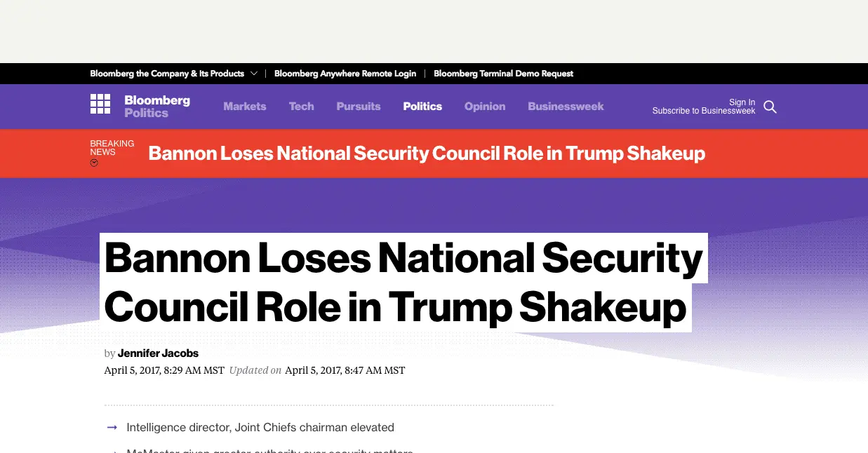This screenshot has width=868, height=453.
Task: Request a Bloomberg Terminal demo
Action: [x=503, y=74]
